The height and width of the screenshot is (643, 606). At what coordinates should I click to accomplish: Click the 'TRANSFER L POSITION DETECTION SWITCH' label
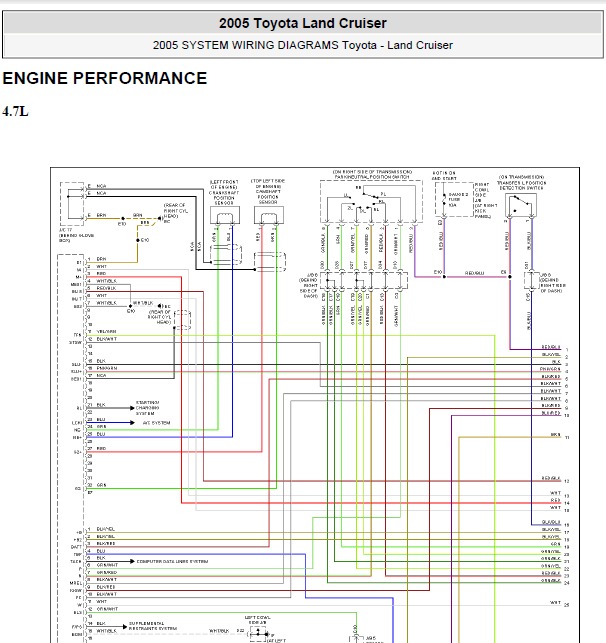[x=522, y=185]
